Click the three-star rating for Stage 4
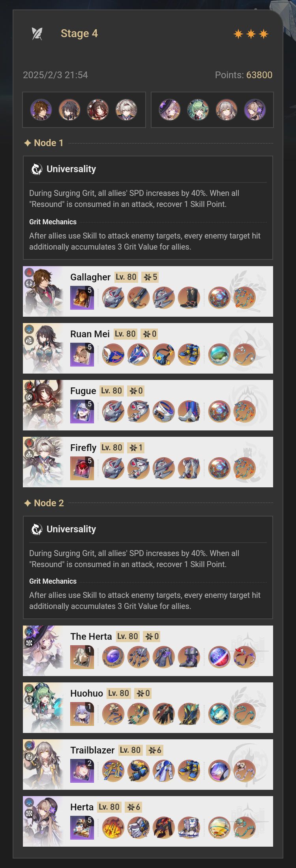296x868 pixels. click(251, 34)
